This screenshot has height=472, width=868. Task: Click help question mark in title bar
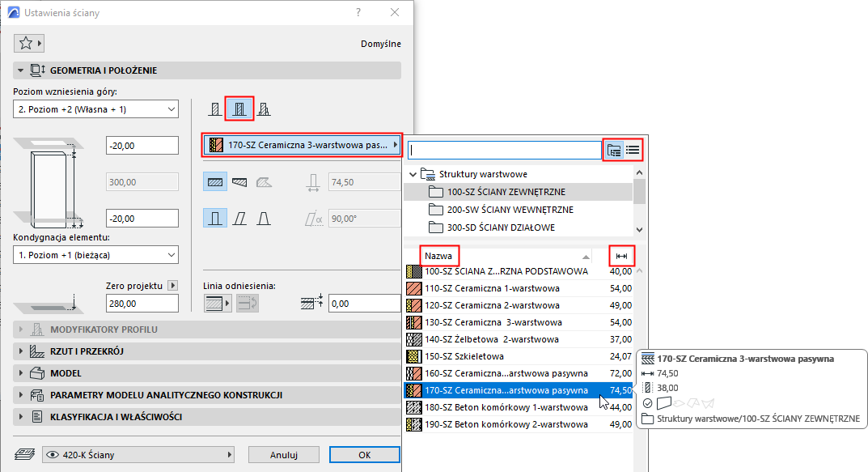click(358, 12)
